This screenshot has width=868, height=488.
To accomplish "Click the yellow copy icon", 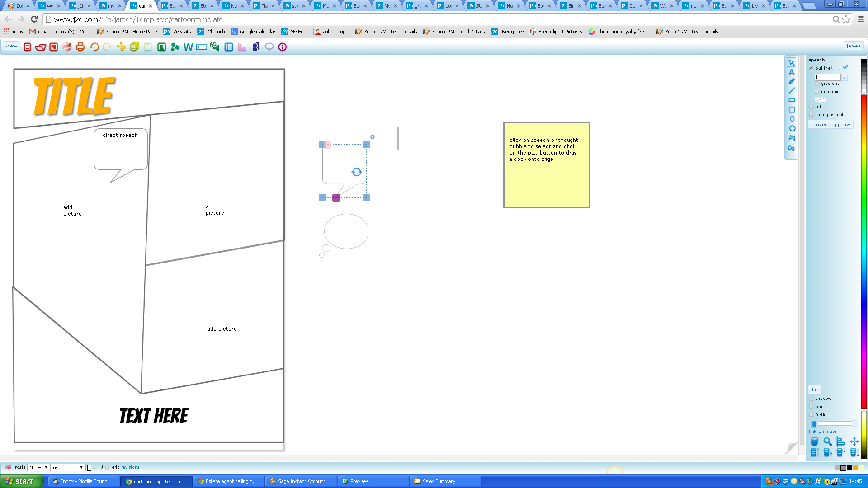I will pyautogui.click(x=134, y=47).
